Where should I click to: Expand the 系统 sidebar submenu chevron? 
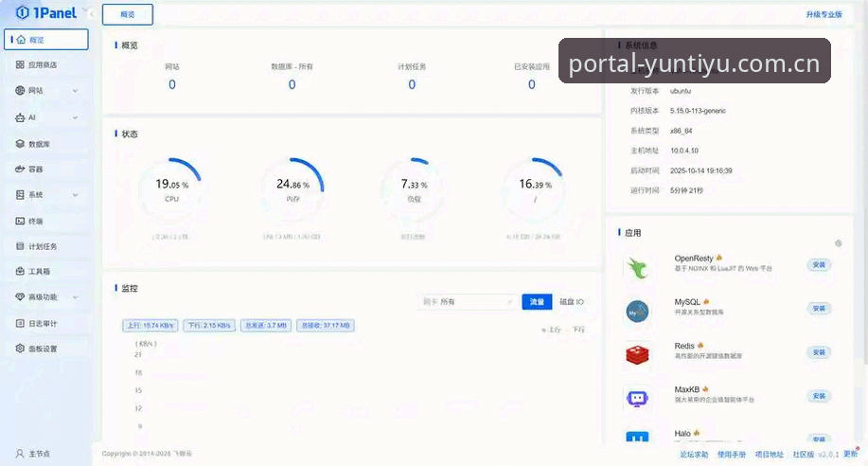(76, 195)
